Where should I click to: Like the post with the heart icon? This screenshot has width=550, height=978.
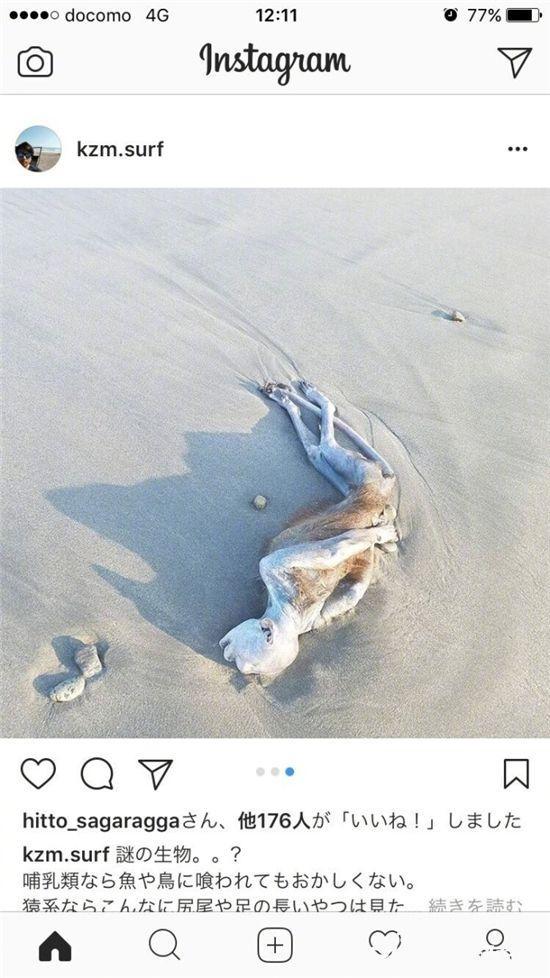point(38,774)
